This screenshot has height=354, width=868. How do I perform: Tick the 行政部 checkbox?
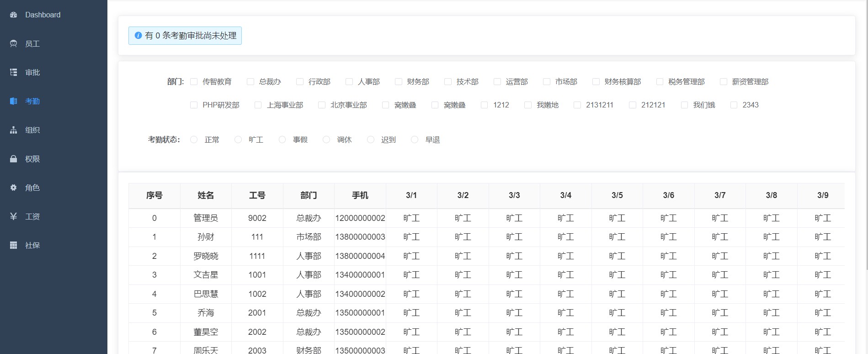(x=300, y=81)
